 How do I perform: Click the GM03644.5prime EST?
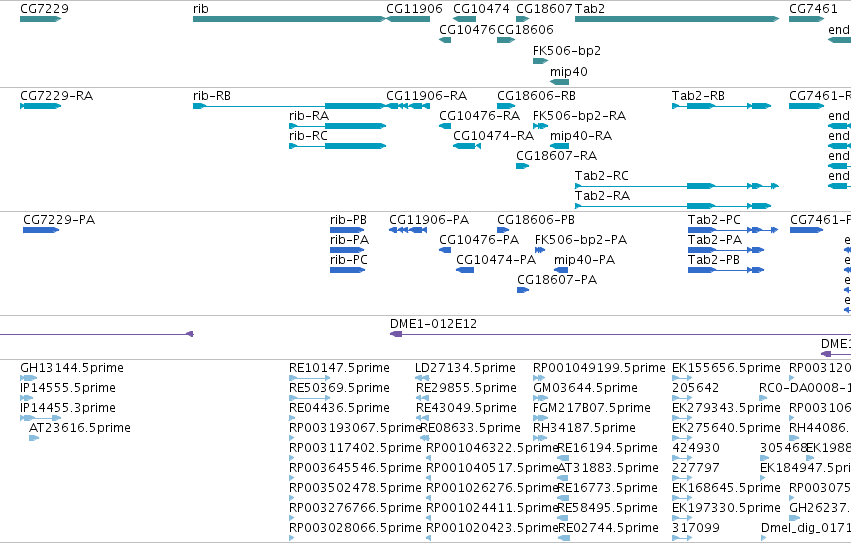click(540, 398)
